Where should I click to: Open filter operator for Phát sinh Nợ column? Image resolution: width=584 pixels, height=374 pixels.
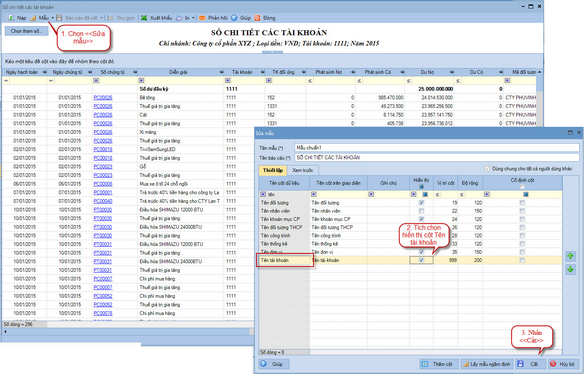[x=310, y=81]
